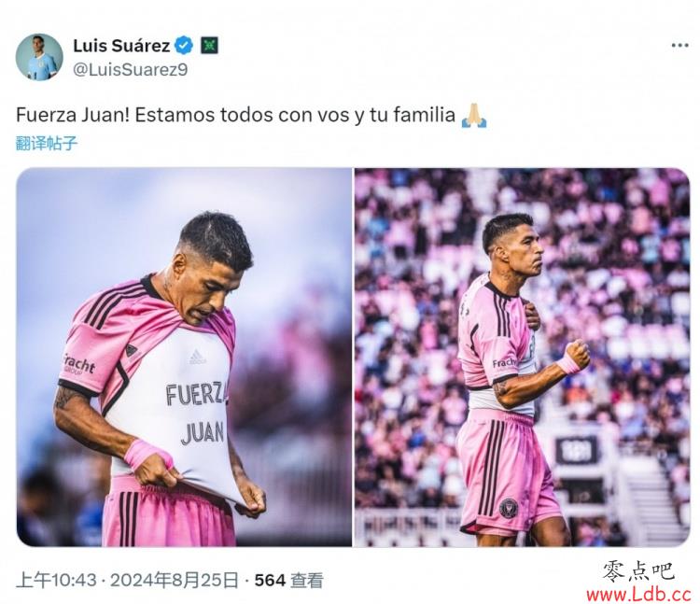Viewport: 700px width, 604px height.
Task: Click the 翻译帖子 translate post link
Action: point(47,144)
